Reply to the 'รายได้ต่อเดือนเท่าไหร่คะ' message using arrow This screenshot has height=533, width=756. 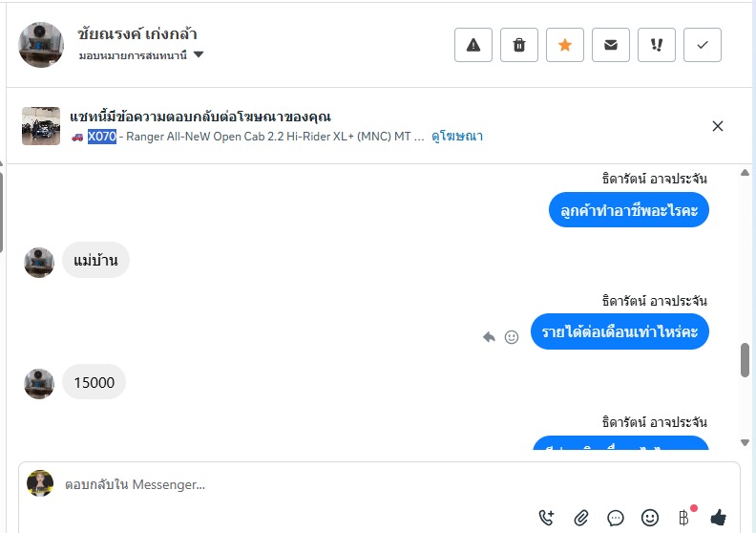click(x=490, y=337)
